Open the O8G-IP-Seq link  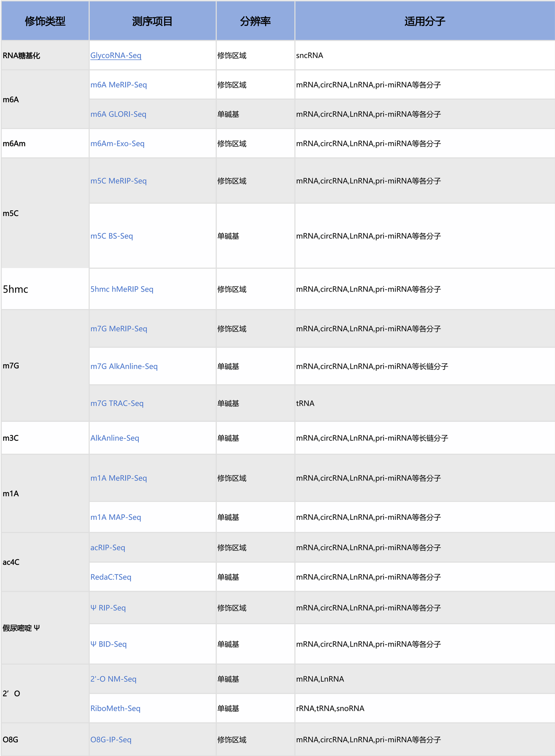tap(111, 739)
